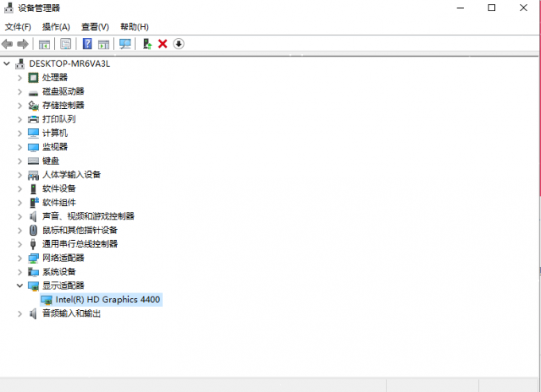Image resolution: width=541 pixels, height=392 pixels.
Task: Collapse the DESKTOP-MR6VA3L root node
Action: tap(7, 64)
